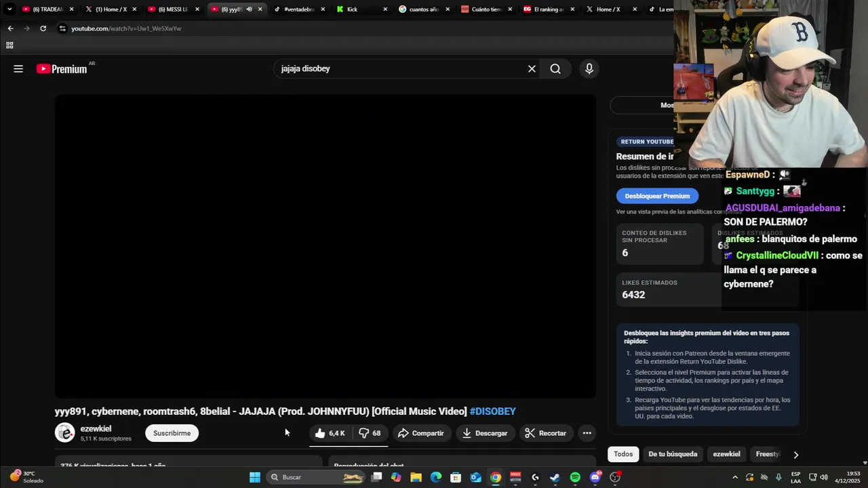Image resolution: width=868 pixels, height=488 pixels.
Task: Like the video (6,4 K)
Action: [330, 433]
